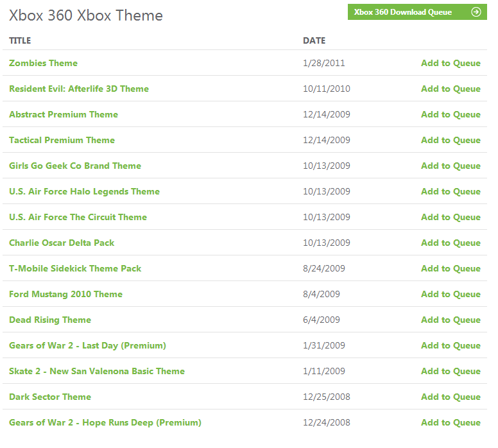Open the Charlie Oscar Delta Pack link
This screenshot has height=448, width=498.
pos(62,243)
